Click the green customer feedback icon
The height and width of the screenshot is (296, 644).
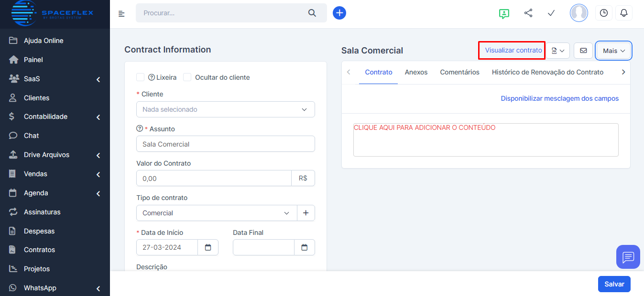coord(503,13)
